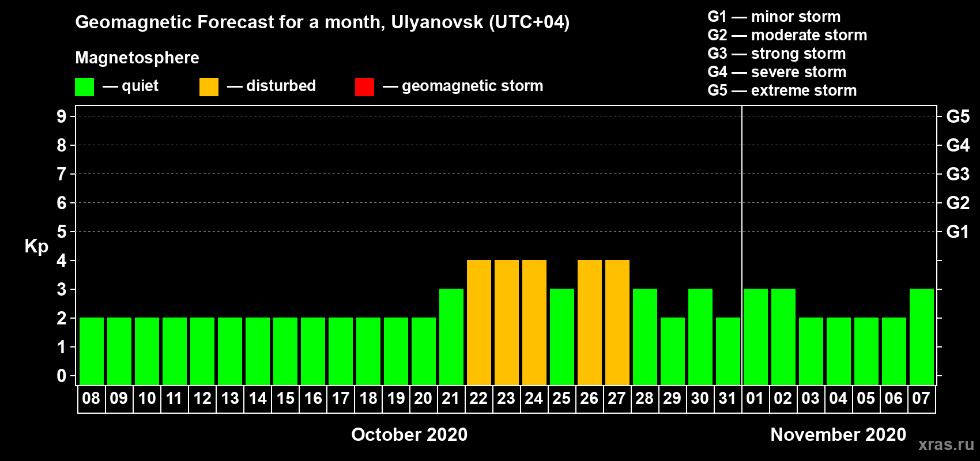
Task: Select the green bar for October 21
Action: click(451, 337)
